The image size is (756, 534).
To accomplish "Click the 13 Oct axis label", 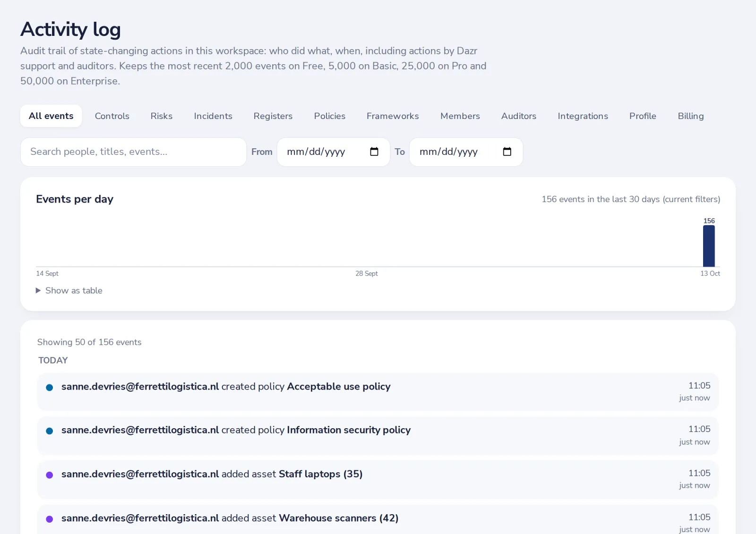I will pyautogui.click(x=710, y=273).
